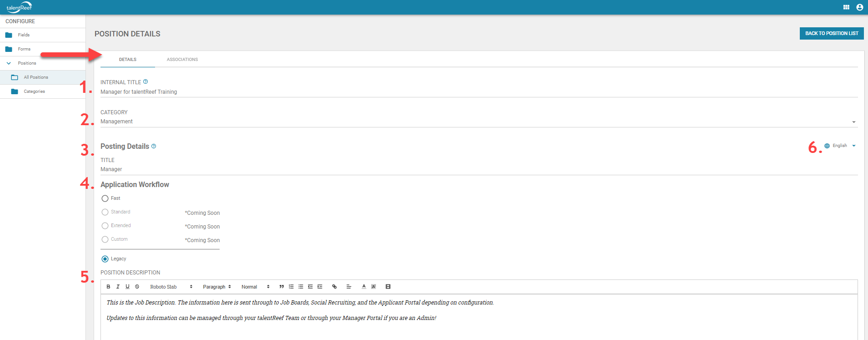Screen dimensions: 868x340
Task: Choose the Standard workflow radio button
Action: pos(105,212)
